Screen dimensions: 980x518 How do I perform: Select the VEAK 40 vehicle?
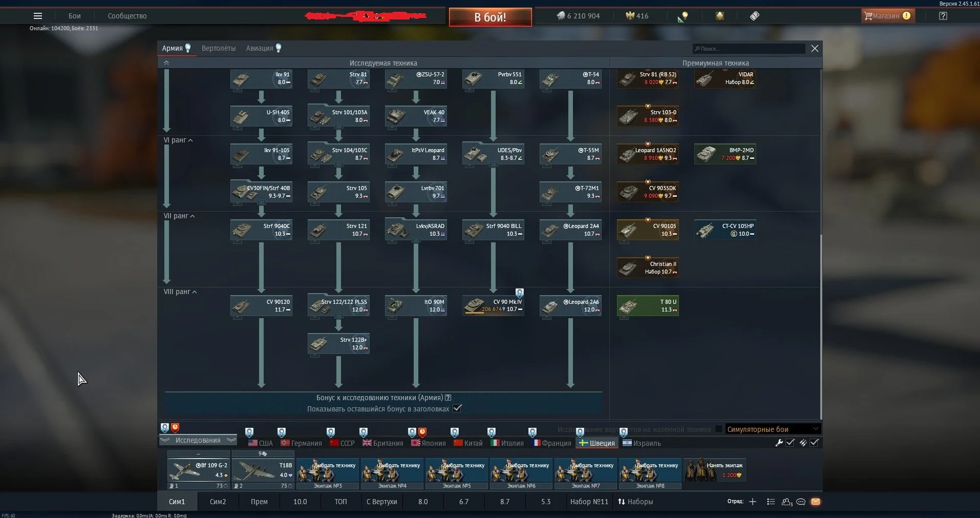[416, 116]
